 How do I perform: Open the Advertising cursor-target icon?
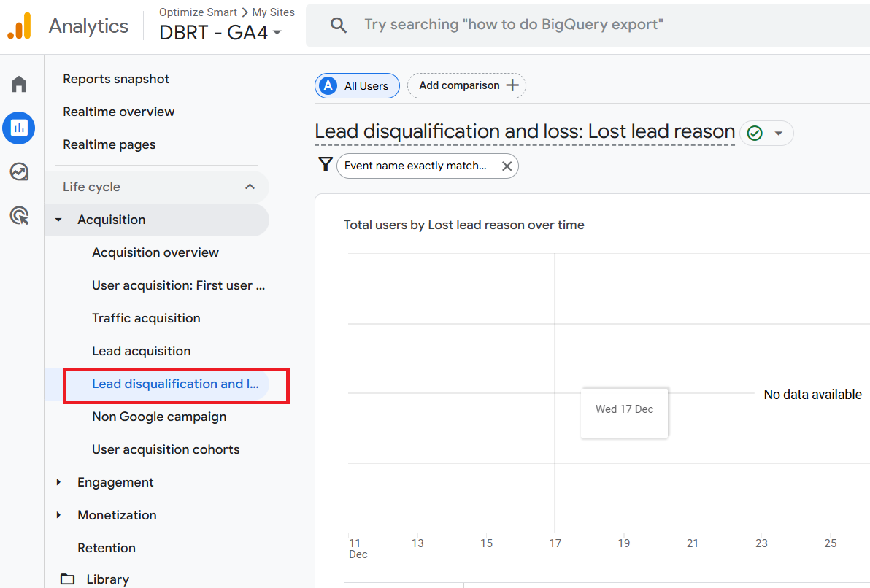coord(19,216)
